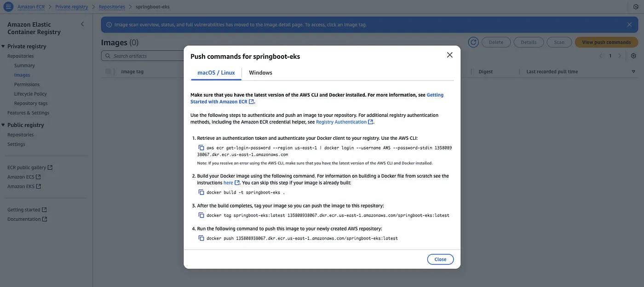Click the 'docker build -t springboot-eks .' command text
The height and width of the screenshot is (287, 644).
(246, 192)
